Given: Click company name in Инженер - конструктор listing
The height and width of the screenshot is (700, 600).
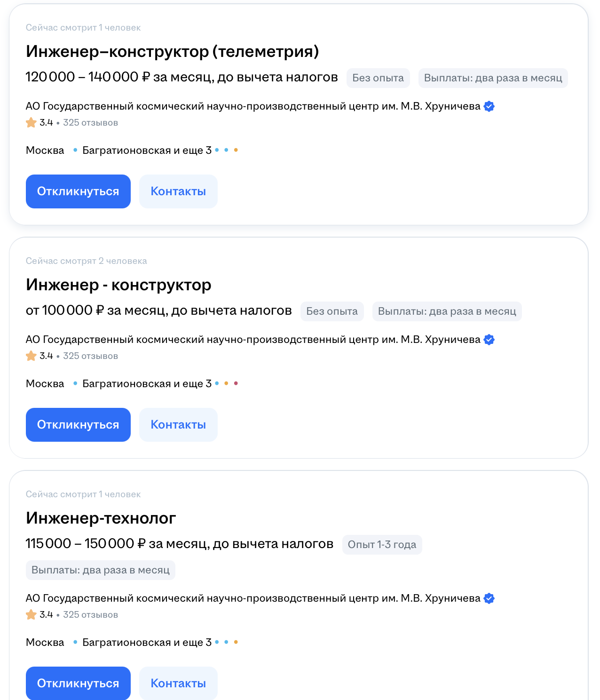Looking at the screenshot, I should (x=253, y=340).
